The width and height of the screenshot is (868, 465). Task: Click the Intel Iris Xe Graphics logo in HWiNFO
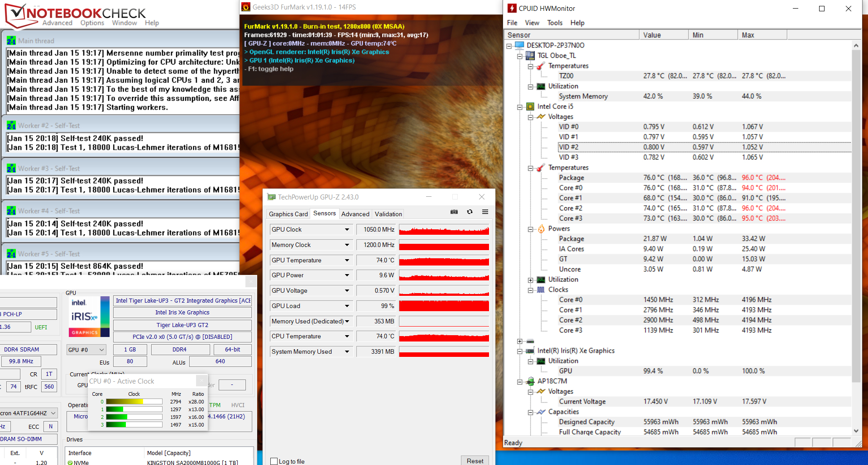click(89, 317)
